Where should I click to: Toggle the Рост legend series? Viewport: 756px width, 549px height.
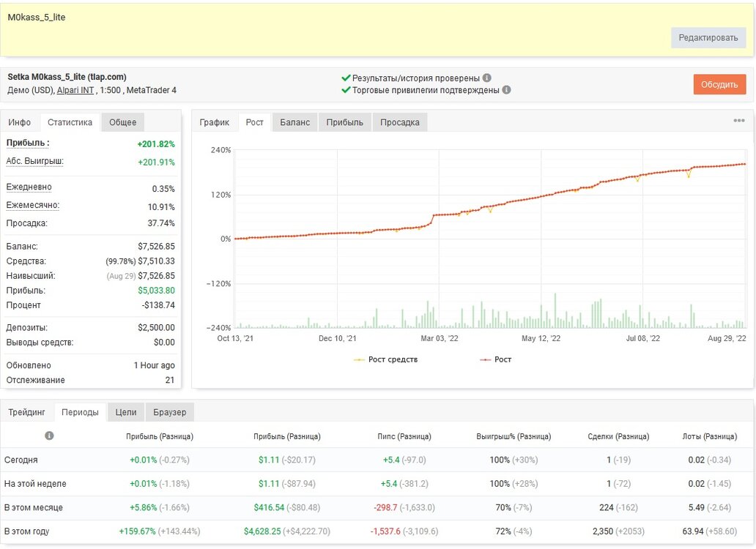click(x=496, y=359)
